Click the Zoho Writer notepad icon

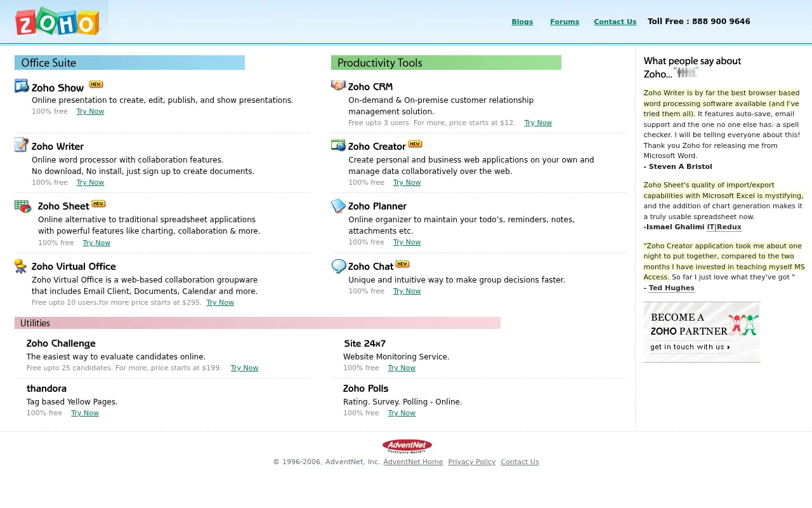(x=22, y=145)
